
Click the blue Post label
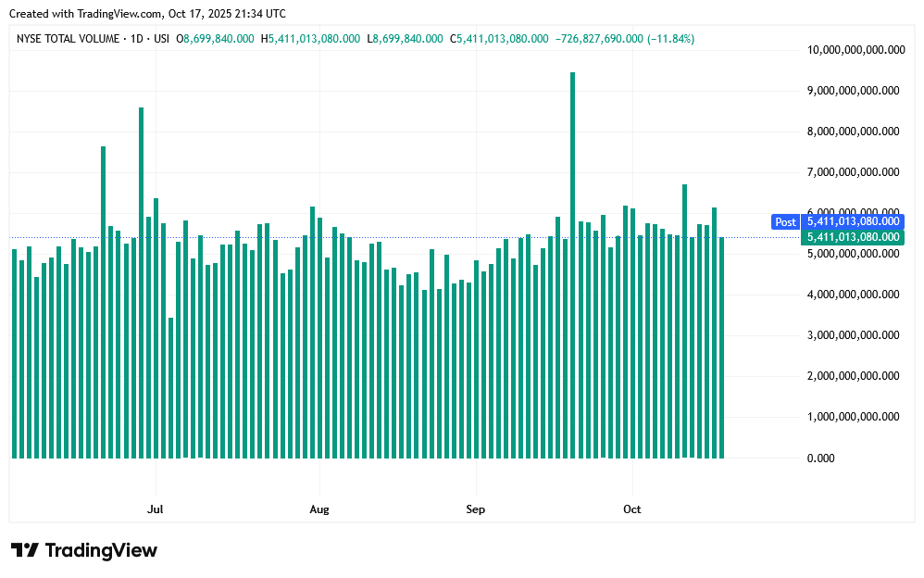tap(784, 221)
